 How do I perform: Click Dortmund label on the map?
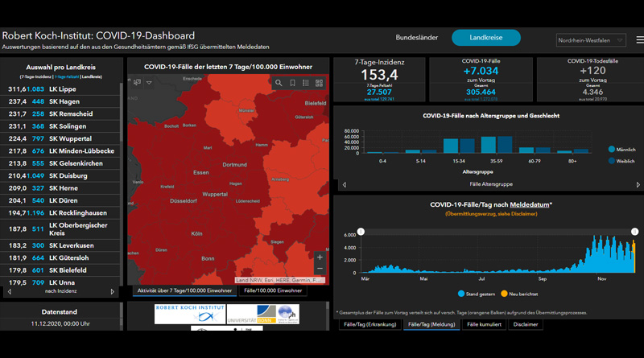pyautogui.click(x=234, y=165)
